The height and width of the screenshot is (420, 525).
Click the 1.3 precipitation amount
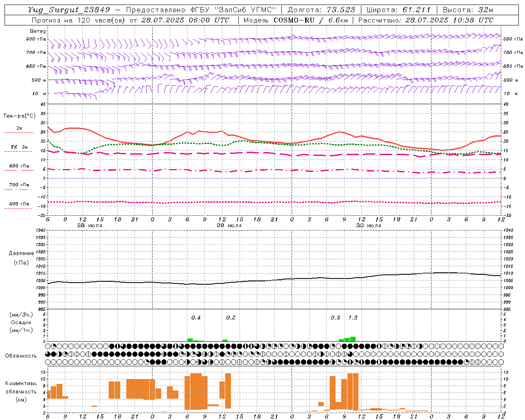coord(353,318)
